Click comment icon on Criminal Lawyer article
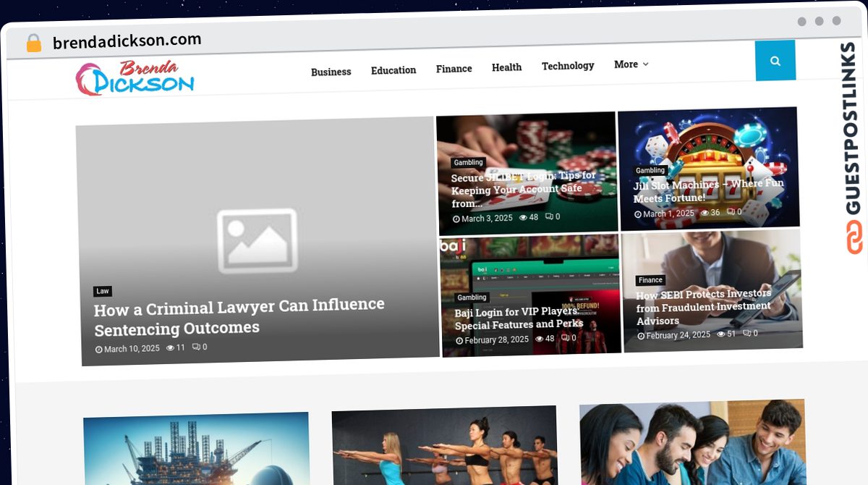The width and height of the screenshot is (868, 485). tap(196, 347)
